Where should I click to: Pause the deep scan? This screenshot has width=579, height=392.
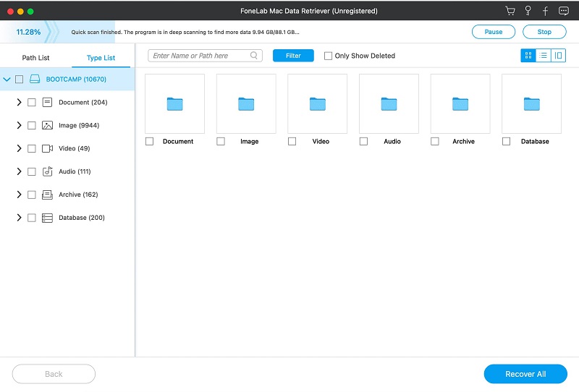(494, 32)
